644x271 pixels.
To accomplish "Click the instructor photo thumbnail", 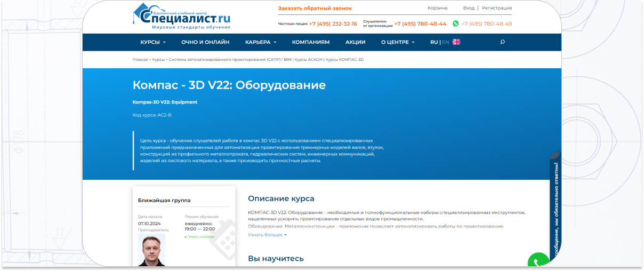I will click(151, 250).
